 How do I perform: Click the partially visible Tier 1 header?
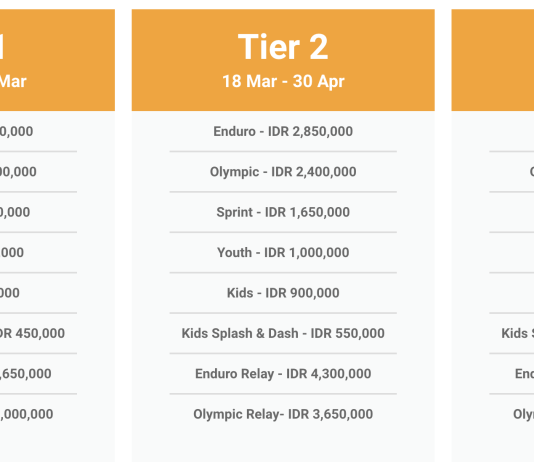click(x=57, y=60)
